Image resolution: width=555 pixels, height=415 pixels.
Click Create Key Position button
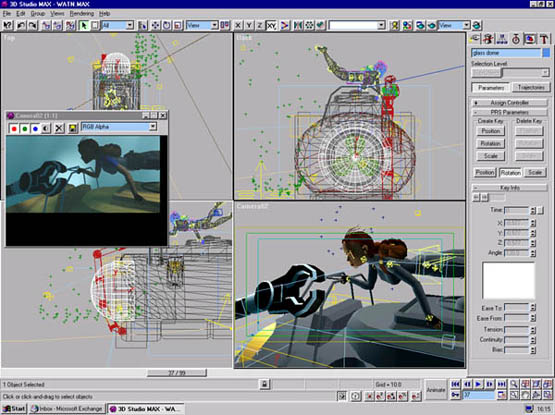click(x=491, y=131)
